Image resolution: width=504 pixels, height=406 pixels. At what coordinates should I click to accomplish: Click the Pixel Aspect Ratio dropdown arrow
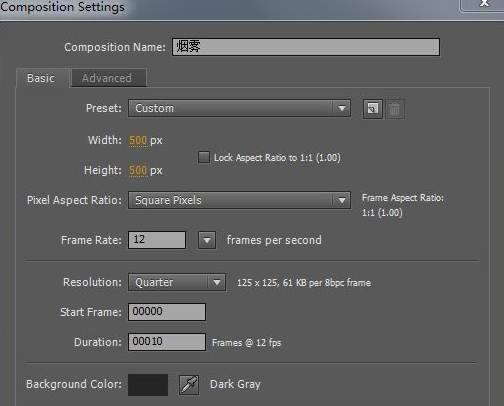pos(342,200)
